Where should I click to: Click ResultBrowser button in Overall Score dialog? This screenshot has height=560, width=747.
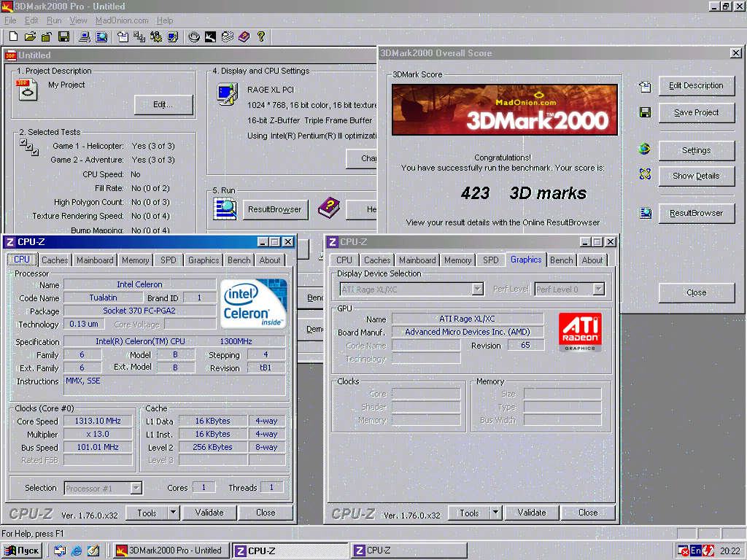[696, 214]
